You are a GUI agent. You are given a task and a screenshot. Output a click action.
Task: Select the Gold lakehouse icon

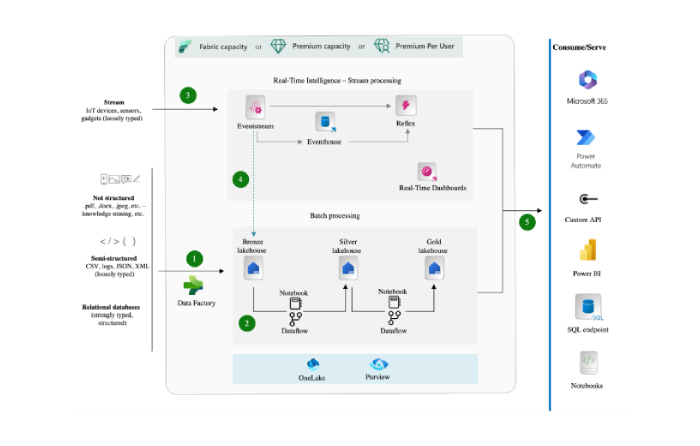435,268
